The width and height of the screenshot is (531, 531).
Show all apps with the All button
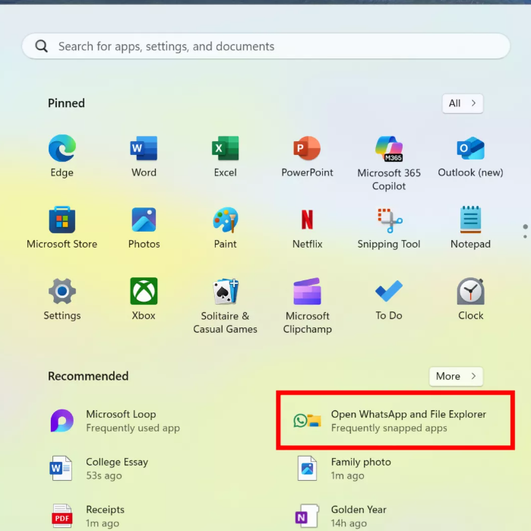point(463,103)
